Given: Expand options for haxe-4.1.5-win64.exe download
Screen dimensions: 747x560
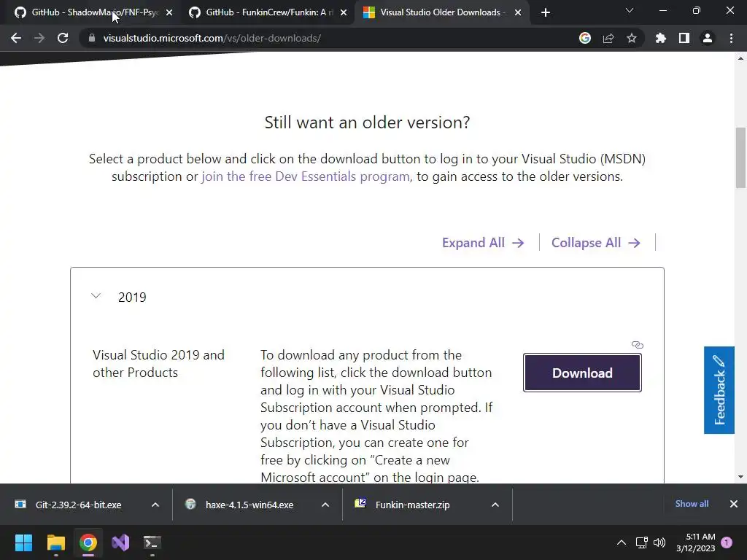Looking at the screenshot, I should click(325, 505).
